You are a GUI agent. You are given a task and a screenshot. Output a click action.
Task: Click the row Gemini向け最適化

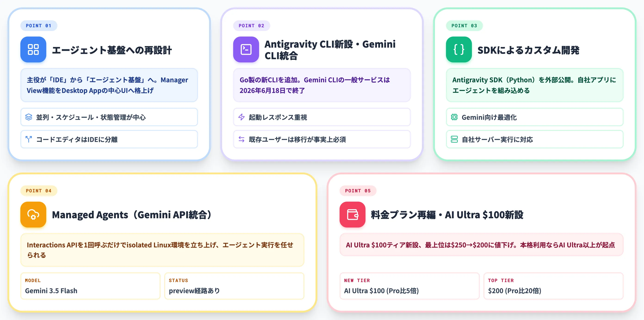coord(535,117)
